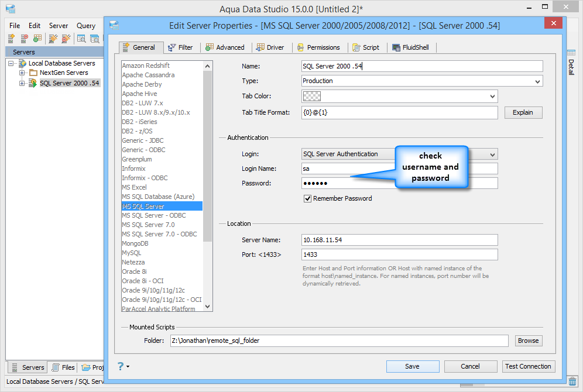Image resolution: width=583 pixels, height=392 pixels.
Task: Switch to the Permissions tab
Action: [318, 47]
